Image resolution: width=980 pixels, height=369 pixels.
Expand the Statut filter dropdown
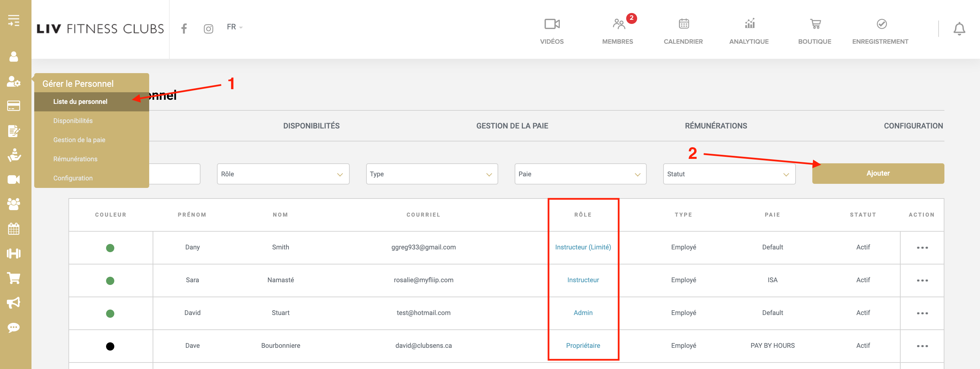point(728,174)
